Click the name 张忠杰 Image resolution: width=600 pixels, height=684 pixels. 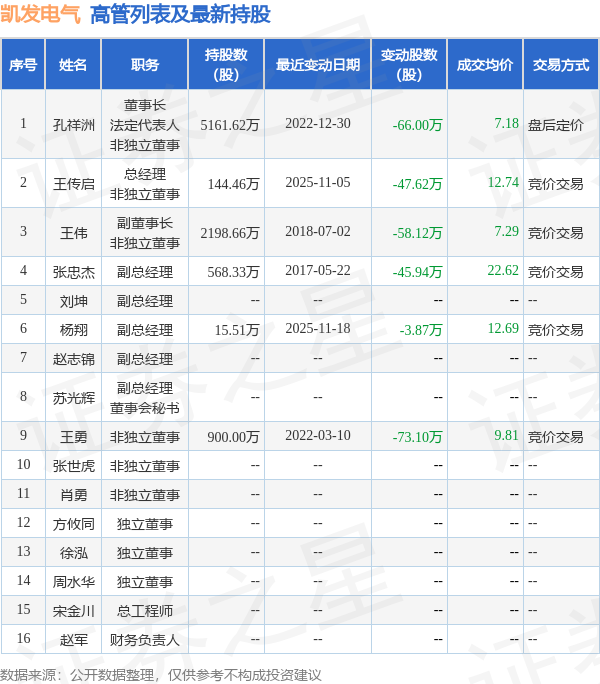tap(73, 272)
